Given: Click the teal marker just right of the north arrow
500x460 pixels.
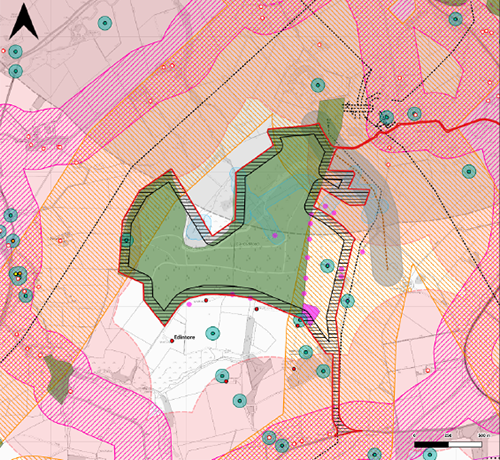Looking at the screenshot, I should (x=105, y=23).
